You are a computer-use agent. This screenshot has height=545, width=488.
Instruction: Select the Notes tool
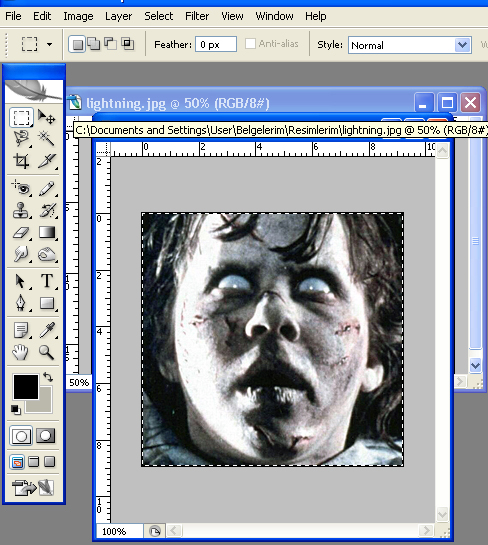(x=21, y=330)
